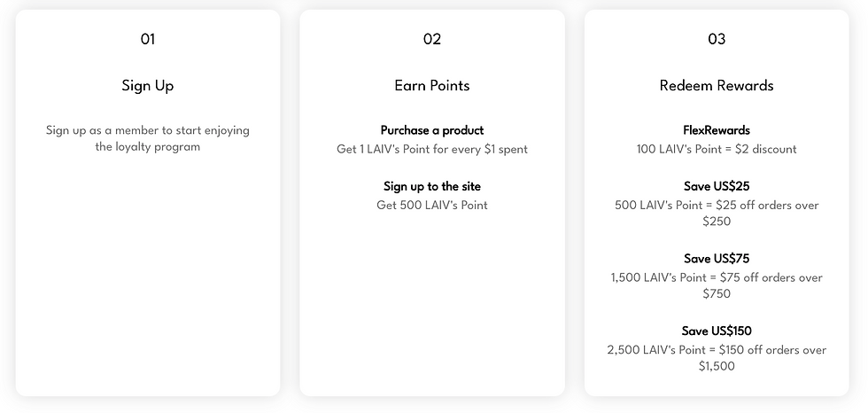Select the Redeem Rewards heading
The height and width of the screenshot is (413, 868).
pyautogui.click(x=717, y=86)
